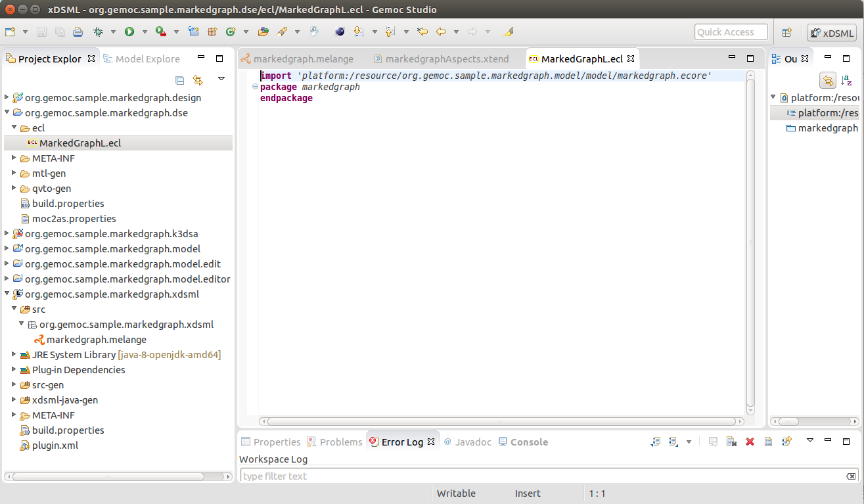Open the Javadoc tab
864x504 pixels.
(x=467, y=442)
